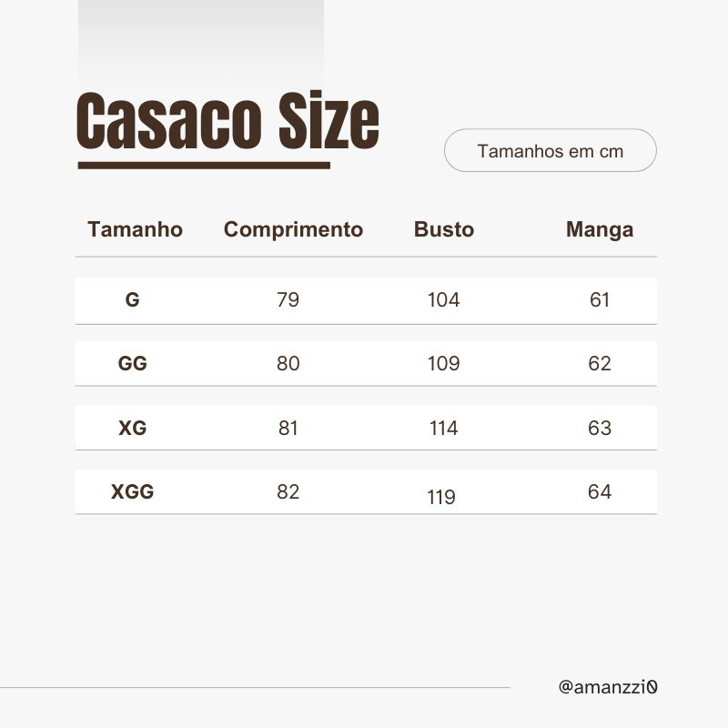The width and height of the screenshot is (728, 728).
Task: Choose the XGG size row label
Action: [x=133, y=492]
